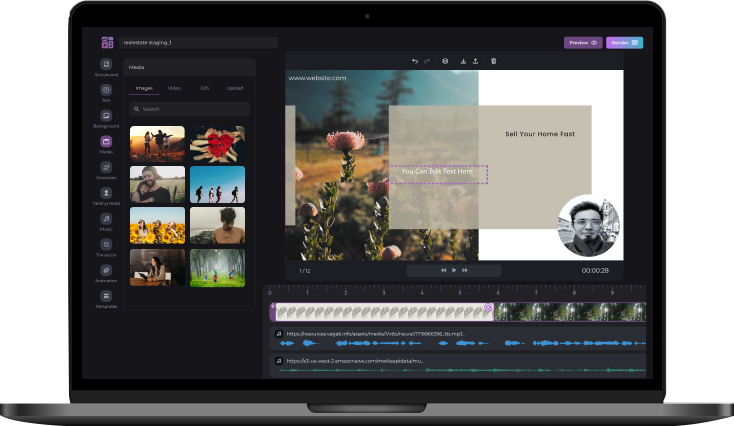
Task: Open the Voiceover panel
Action: pyautogui.click(x=106, y=167)
